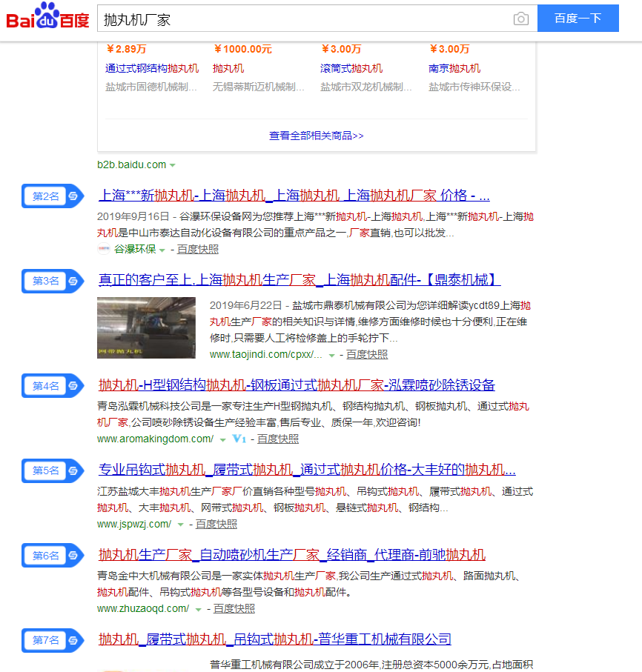Click URL www.zhuzaoqd.com/
The width and height of the screenshot is (642, 672).
tap(143, 608)
